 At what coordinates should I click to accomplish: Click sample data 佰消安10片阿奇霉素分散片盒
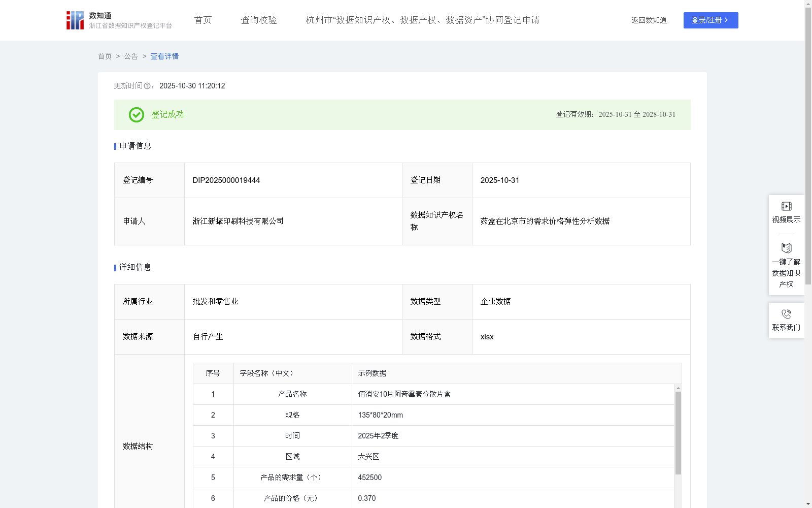404,394
